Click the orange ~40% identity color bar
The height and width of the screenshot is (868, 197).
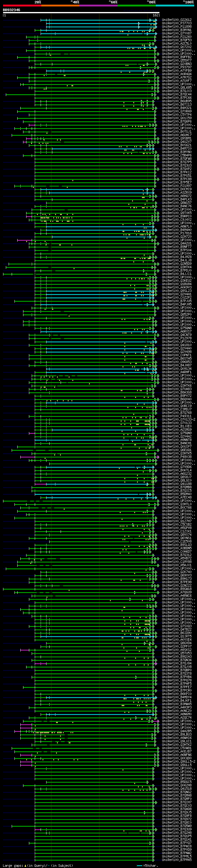click(60, 6)
